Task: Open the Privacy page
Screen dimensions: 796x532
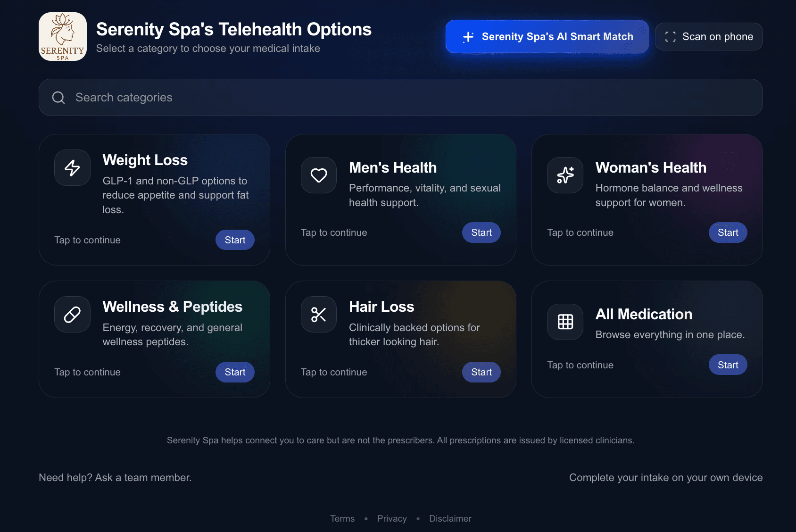Action: tap(392, 518)
